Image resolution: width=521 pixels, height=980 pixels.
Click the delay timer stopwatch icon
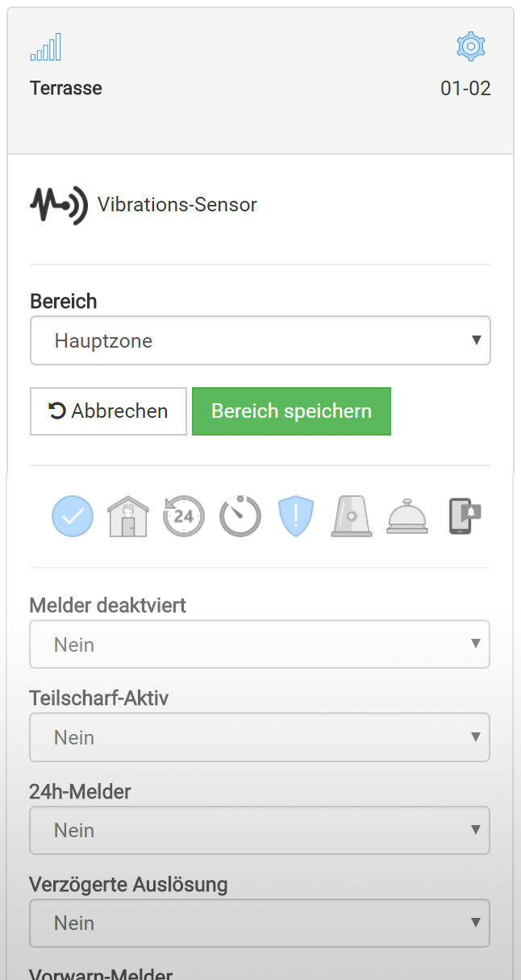240,516
